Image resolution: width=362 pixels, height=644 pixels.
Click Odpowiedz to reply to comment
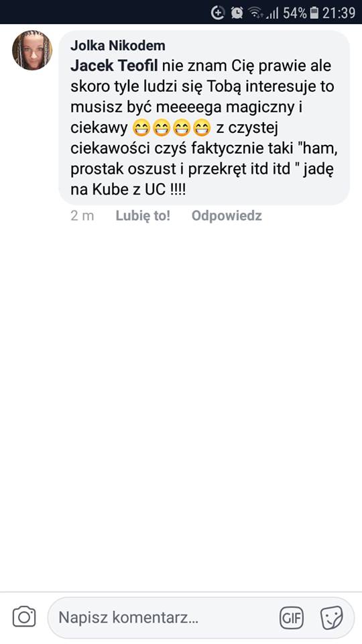(x=227, y=215)
